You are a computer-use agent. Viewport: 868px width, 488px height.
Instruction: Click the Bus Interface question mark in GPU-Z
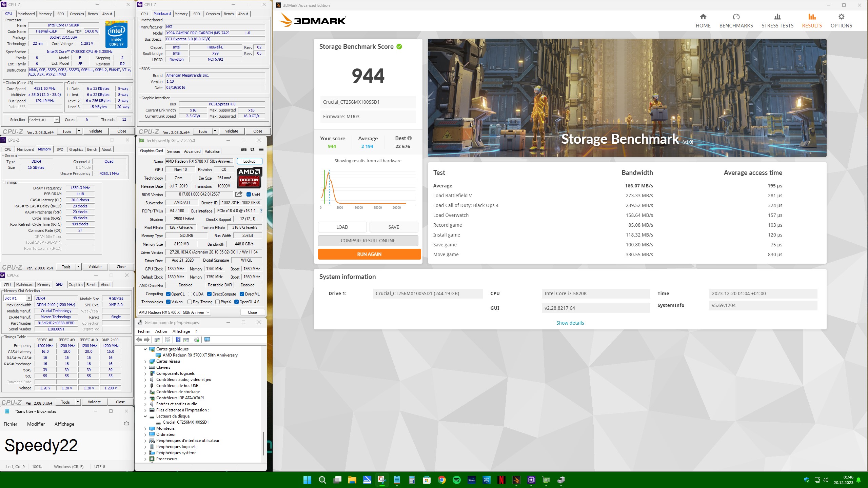[261, 211]
